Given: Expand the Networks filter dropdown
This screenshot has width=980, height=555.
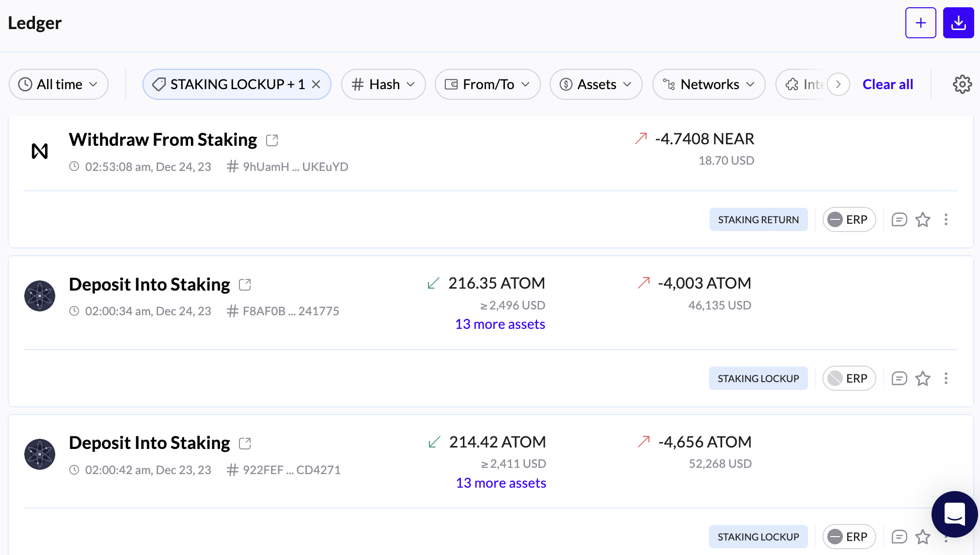Looking at the screenshot, I should click(x=709, y=84).
